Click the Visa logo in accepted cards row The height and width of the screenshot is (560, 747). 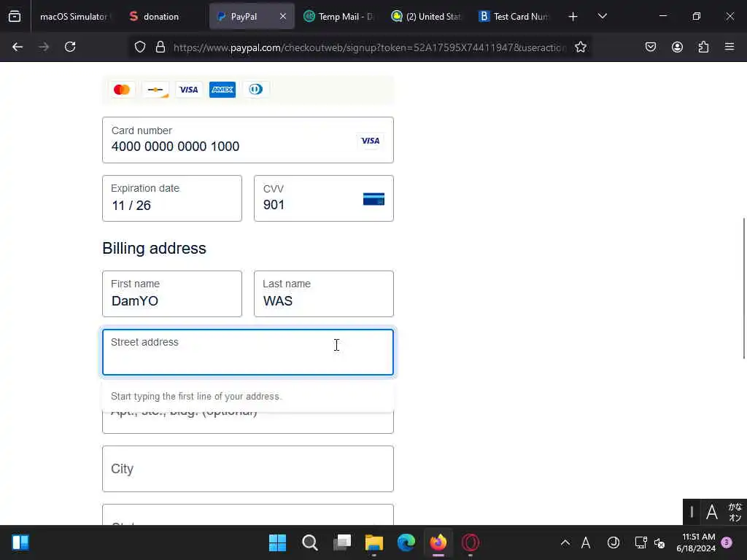(x=189, y=90)
